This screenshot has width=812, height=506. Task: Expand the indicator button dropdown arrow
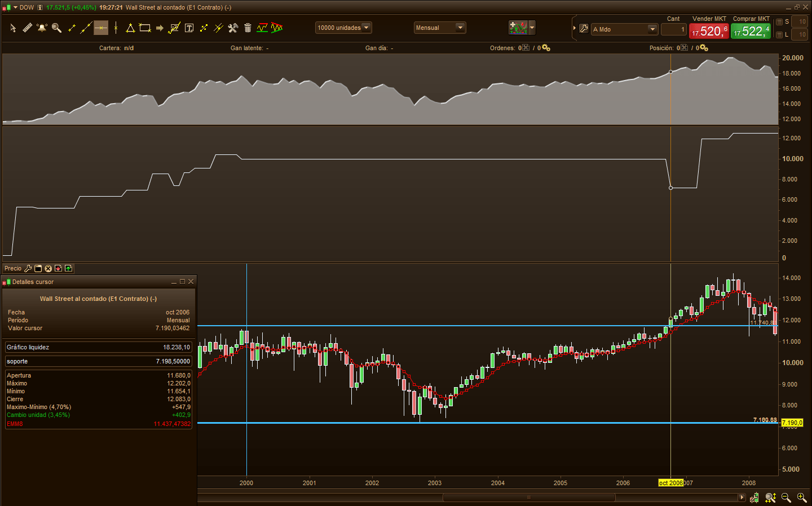coord(532,28)
